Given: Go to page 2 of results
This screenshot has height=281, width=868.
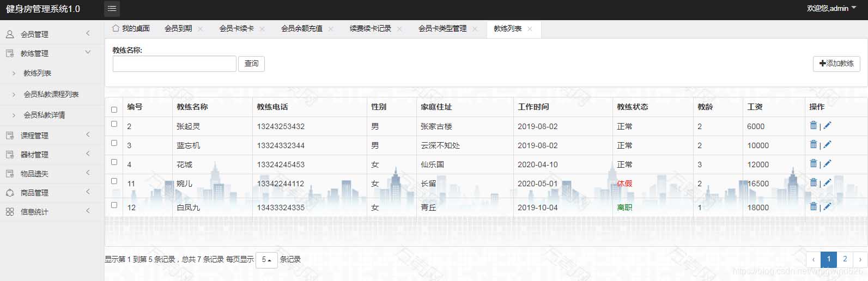Looking at the screenshot, I should coord(845,259).
